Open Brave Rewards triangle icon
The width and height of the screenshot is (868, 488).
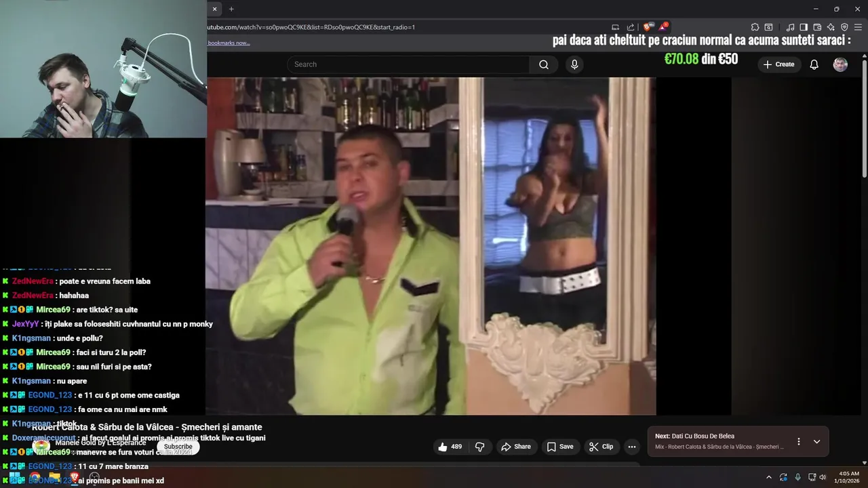coord(664,27)
